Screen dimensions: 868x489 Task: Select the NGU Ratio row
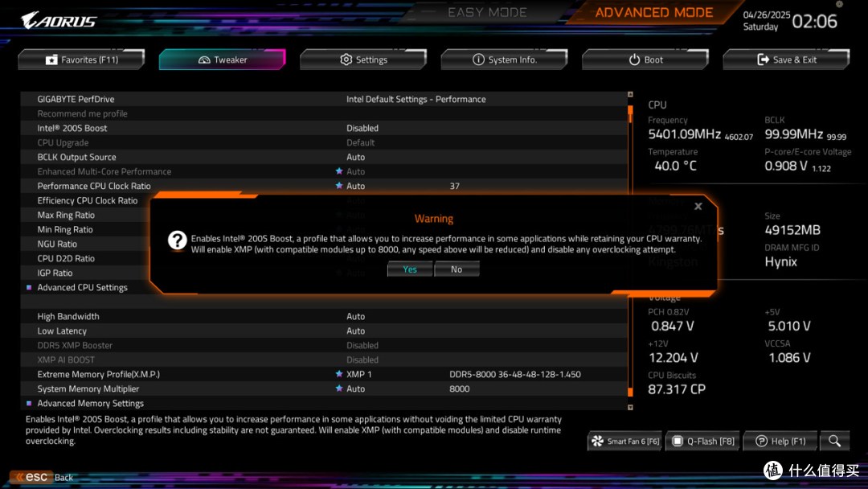point(85,244)
